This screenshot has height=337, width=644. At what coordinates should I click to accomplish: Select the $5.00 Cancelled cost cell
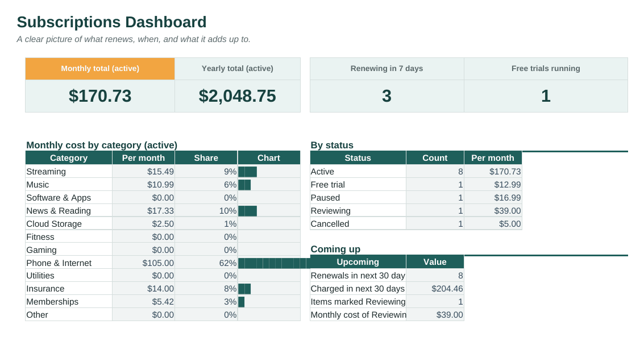(493, 224)
